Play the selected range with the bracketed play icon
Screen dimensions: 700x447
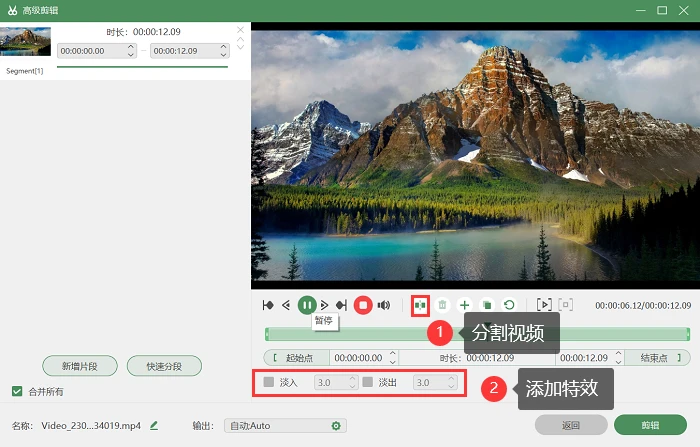[x=544, y=305]
